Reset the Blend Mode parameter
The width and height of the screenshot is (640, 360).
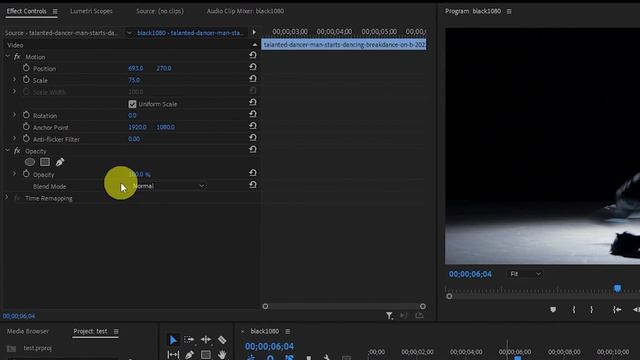[253, 185]
